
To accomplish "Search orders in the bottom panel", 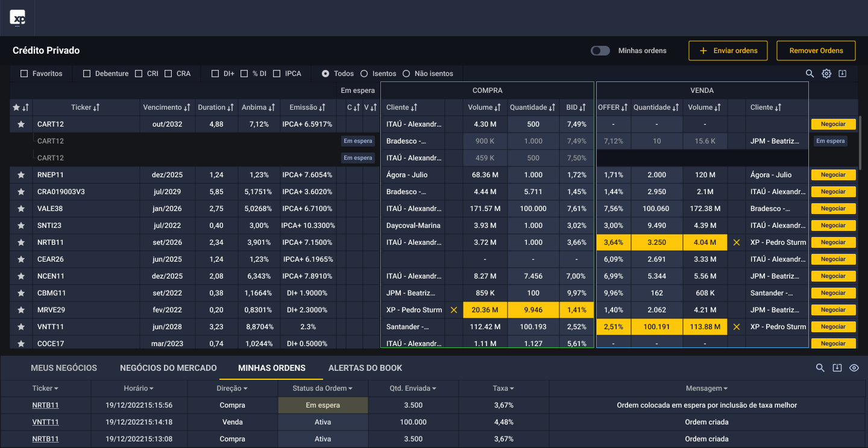I will [820, 368].
